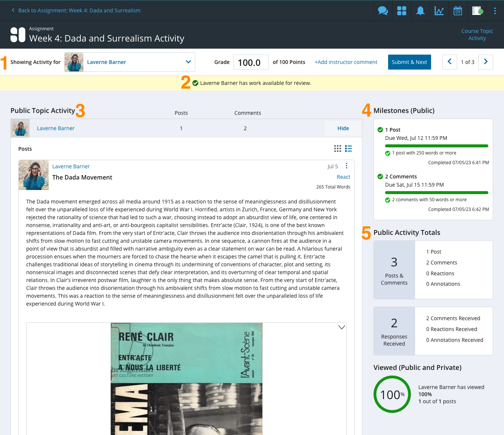504x435 pixels.
Task: Toggle the 1 Post milestone checkmark
Action: click(x=380, y=129)
